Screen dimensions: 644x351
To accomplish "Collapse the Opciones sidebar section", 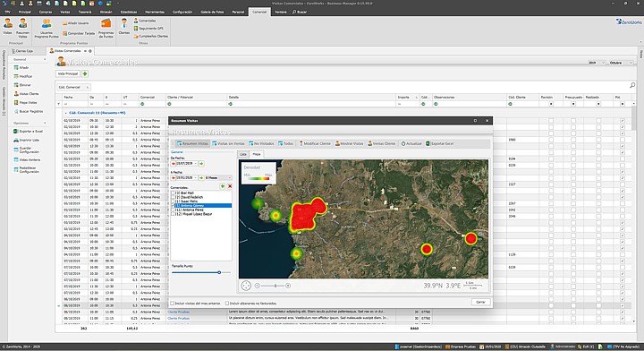I will (45, 123).
